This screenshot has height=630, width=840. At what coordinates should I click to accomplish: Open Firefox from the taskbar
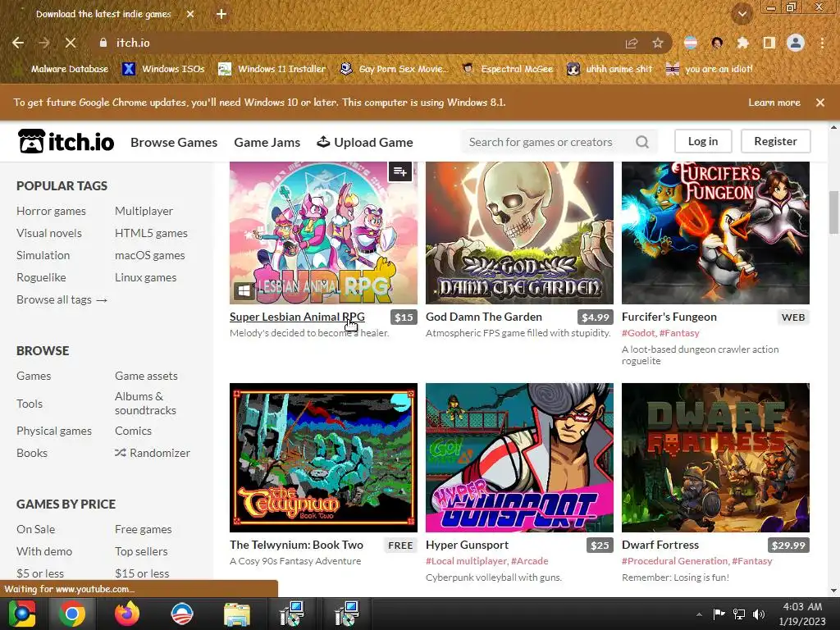point(127,614)
